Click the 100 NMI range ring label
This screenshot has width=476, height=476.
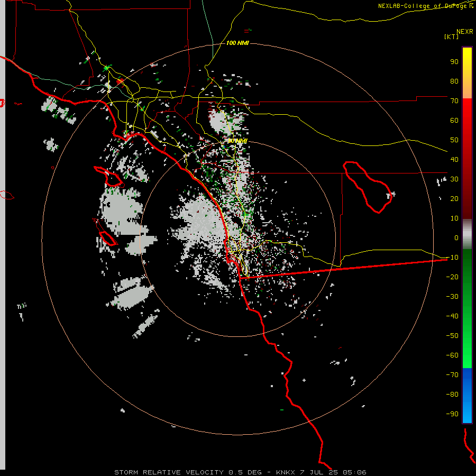237,43
